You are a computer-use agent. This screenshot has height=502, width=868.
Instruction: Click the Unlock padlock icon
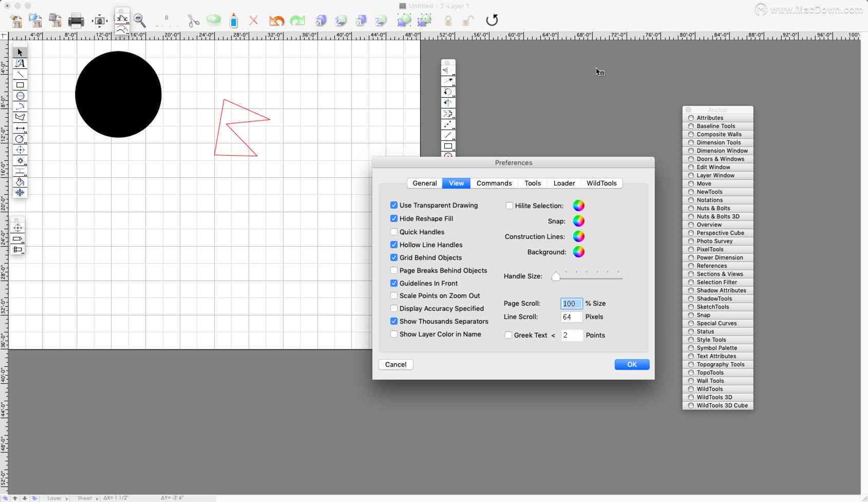point(467,21)
